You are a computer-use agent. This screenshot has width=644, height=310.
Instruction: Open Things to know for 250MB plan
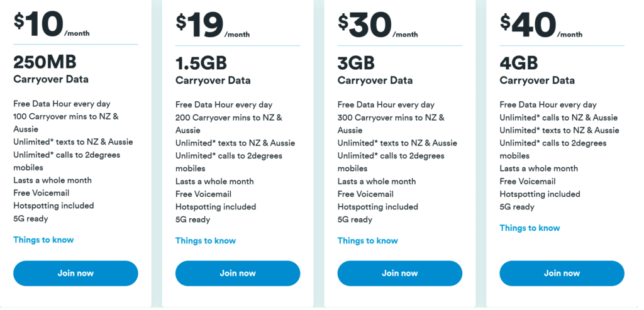pos(43,240)
